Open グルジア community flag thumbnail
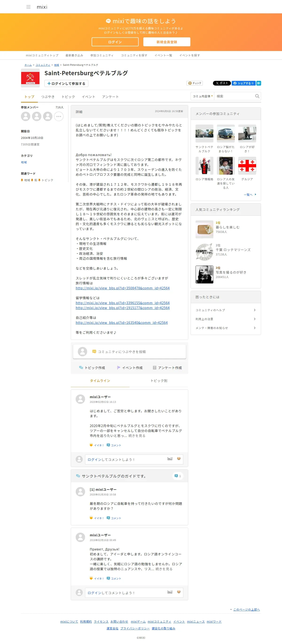Screen dimensions: 282x644 click(247, 166)
